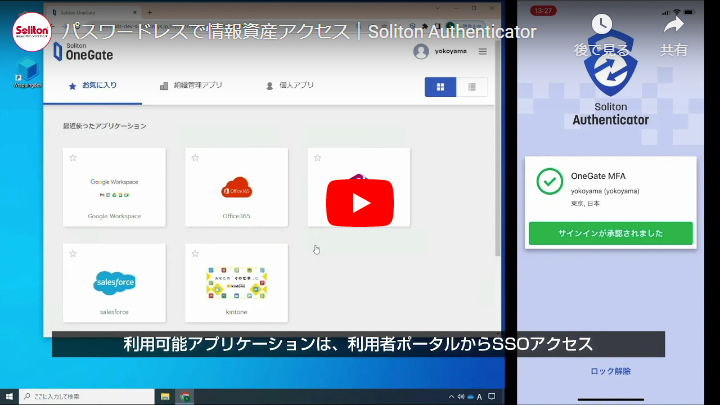Launch the salesforce application tile
Screen dimensions: 720x405
(114, 284)
